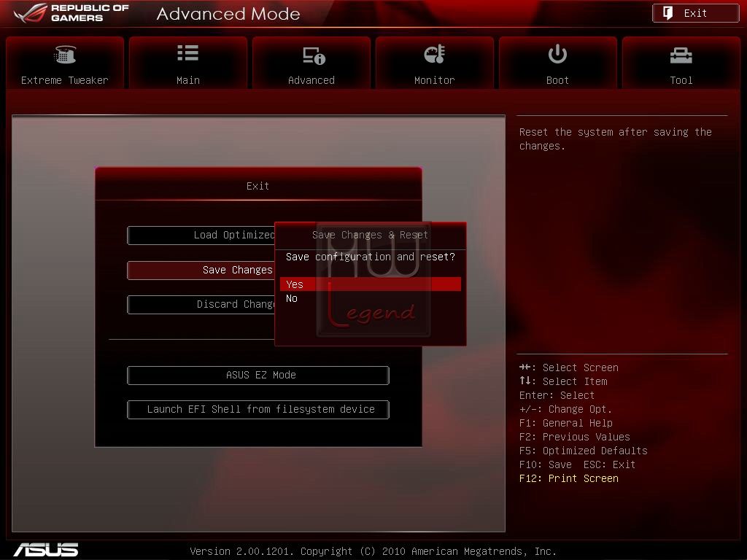Viewport: 747px width, 560px height.
Task: Click the 'Reset the system after saving' help text
Action: tap(615, 139)
